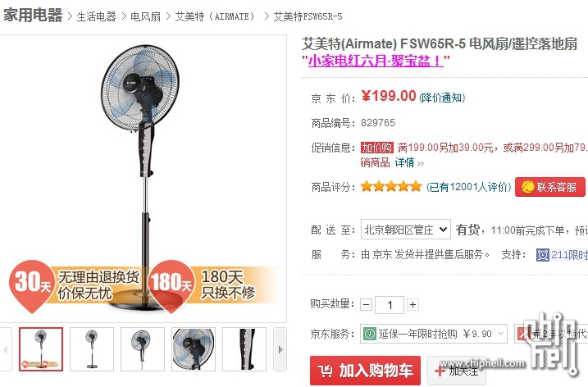View the fan-head close-up thumbnail

coord(194,349)
